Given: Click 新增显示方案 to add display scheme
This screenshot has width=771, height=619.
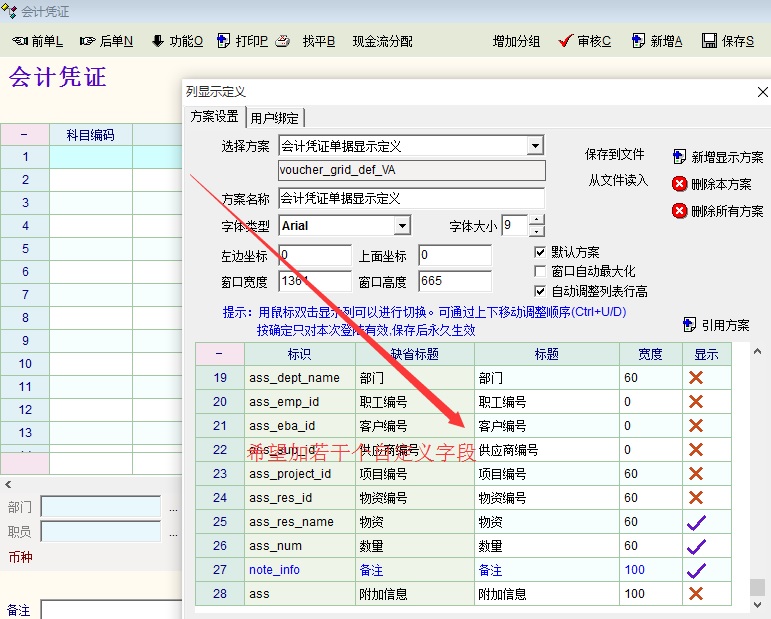Looking at the screenshot, I should click(x=717, y=157).
